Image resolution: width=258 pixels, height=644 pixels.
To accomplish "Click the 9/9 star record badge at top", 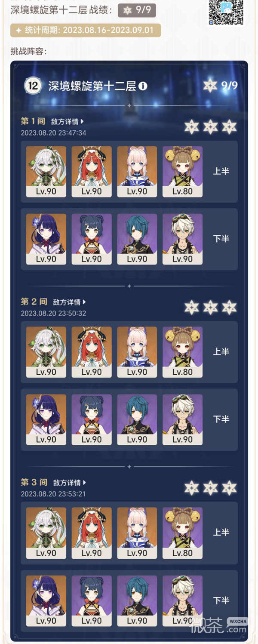I will [x=137, y=10].
